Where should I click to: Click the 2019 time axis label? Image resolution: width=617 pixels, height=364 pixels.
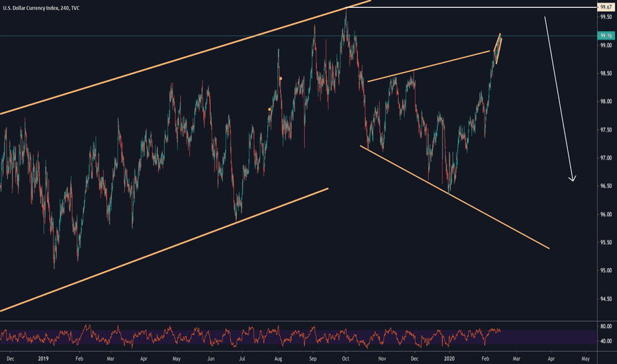pos(43,359)
